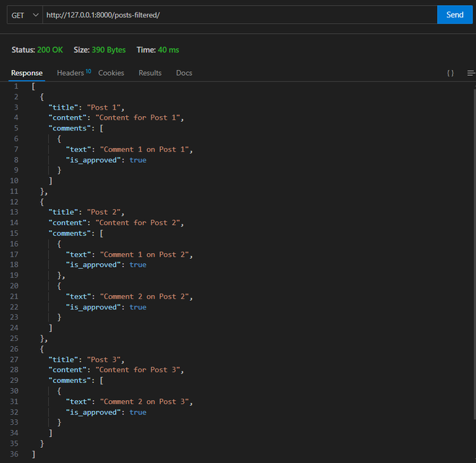Select the Docs tab
Image resolution: width=476 pixels, height=463 pixels.
coord(184,73)
